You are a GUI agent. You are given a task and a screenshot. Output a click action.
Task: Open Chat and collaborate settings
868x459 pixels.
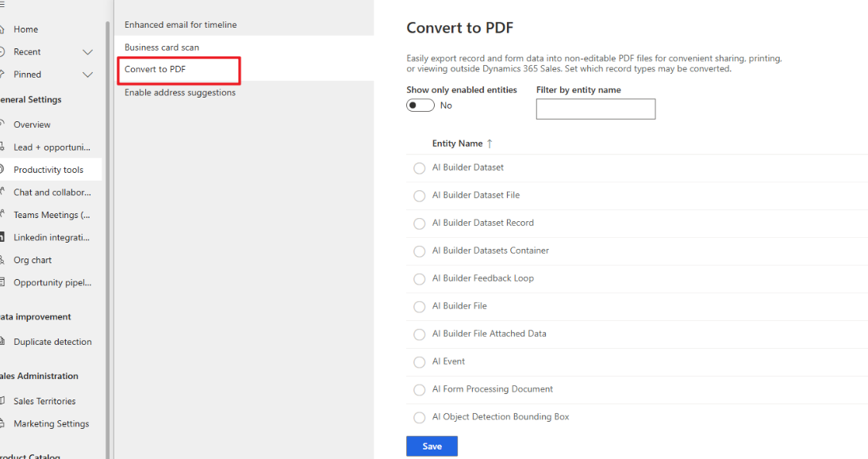[52, 193]
